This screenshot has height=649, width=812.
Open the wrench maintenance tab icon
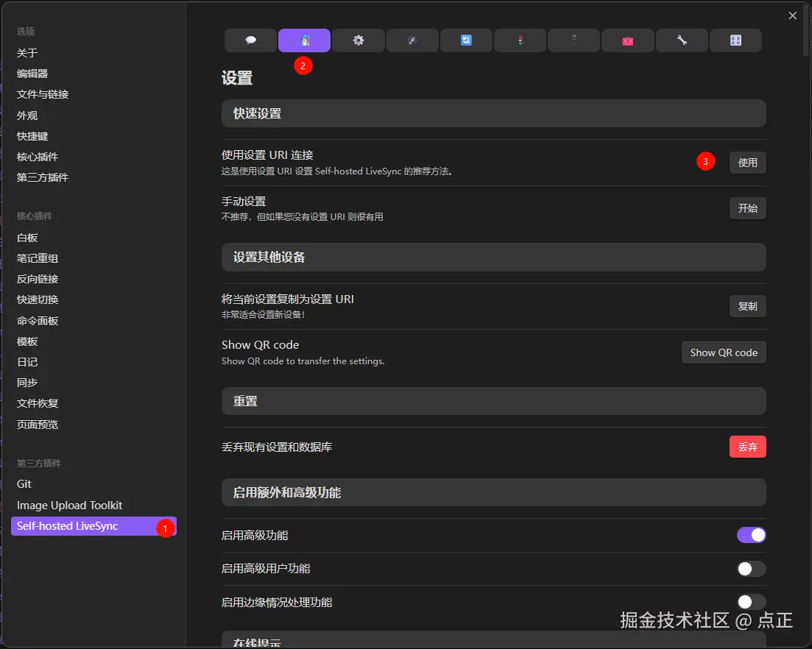tap(682, 40)
